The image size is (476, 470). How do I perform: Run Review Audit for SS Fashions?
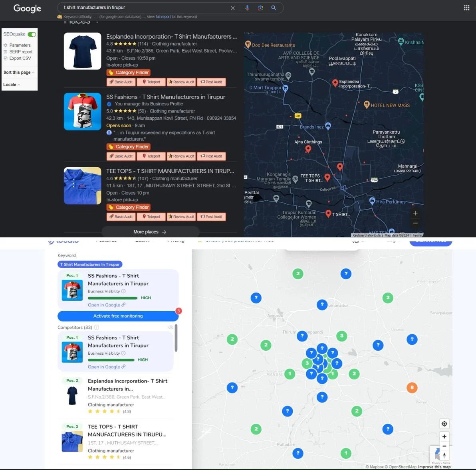point(181,156)
